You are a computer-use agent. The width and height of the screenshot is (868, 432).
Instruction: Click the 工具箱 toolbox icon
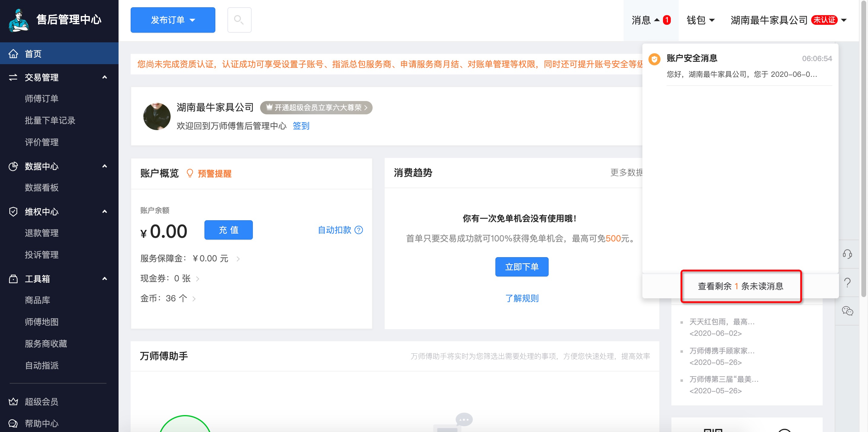(13, 279)
